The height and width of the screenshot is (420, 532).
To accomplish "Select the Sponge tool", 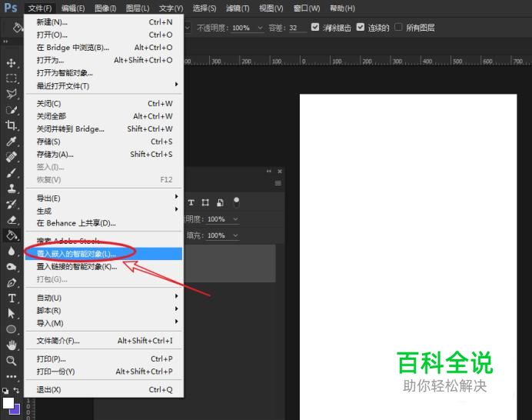I will pos(12,266).
